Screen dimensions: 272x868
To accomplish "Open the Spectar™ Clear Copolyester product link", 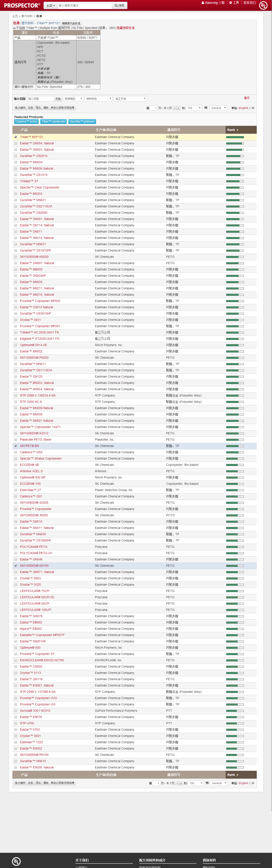I will tap(39, 188).
